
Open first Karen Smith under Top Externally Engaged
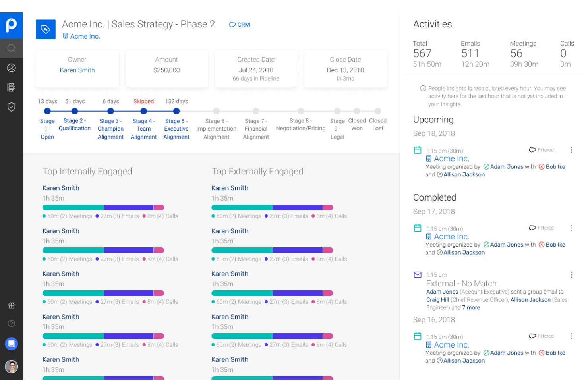point(230,188)
